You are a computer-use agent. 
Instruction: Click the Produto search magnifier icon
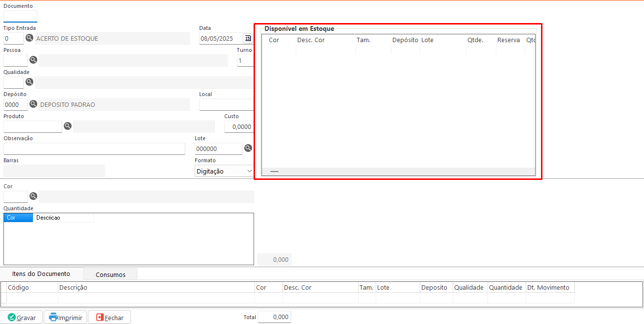pos(68,126)
